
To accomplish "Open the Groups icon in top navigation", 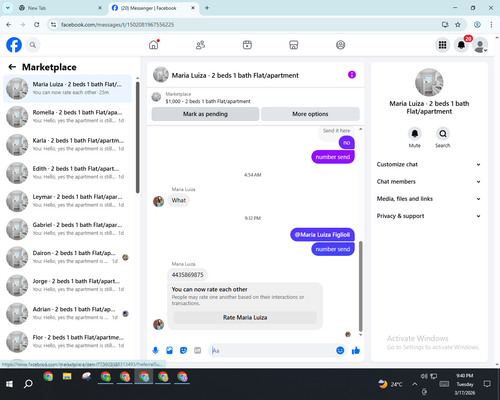I will click(x=340, y=45).
